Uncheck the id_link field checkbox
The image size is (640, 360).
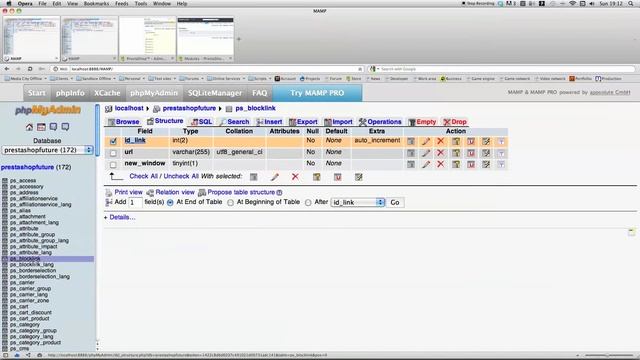click(113, 141)
